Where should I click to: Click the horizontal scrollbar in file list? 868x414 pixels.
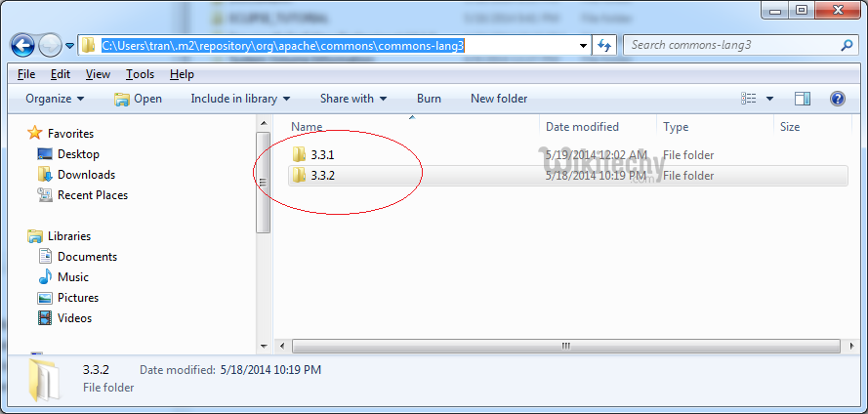557,346
